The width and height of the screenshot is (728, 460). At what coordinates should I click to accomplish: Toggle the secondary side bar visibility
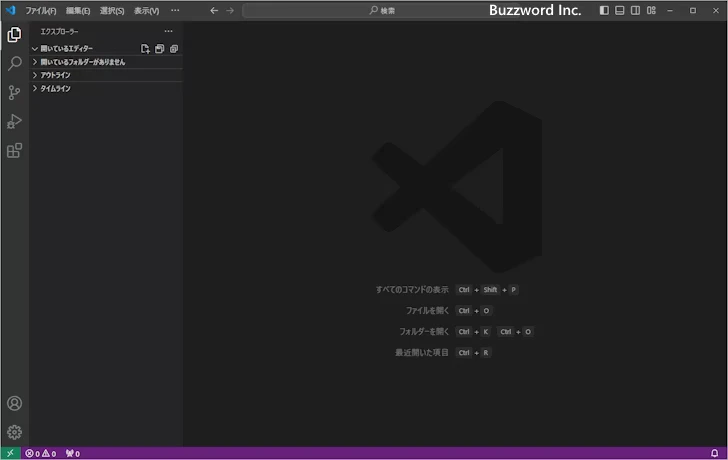635,10
